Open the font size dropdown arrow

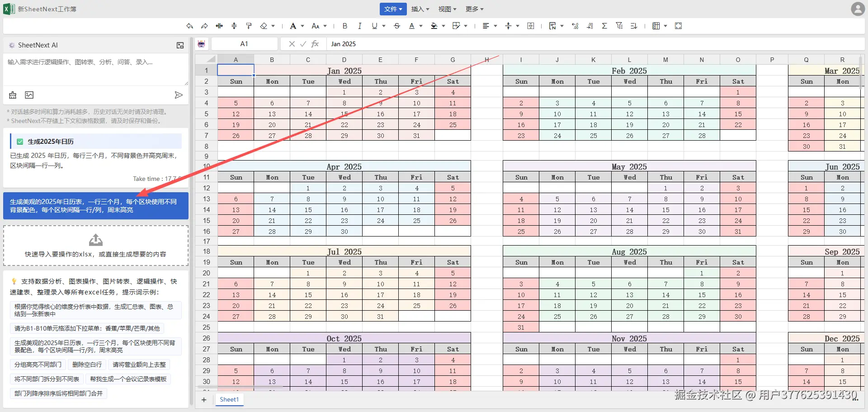point(325,26)
